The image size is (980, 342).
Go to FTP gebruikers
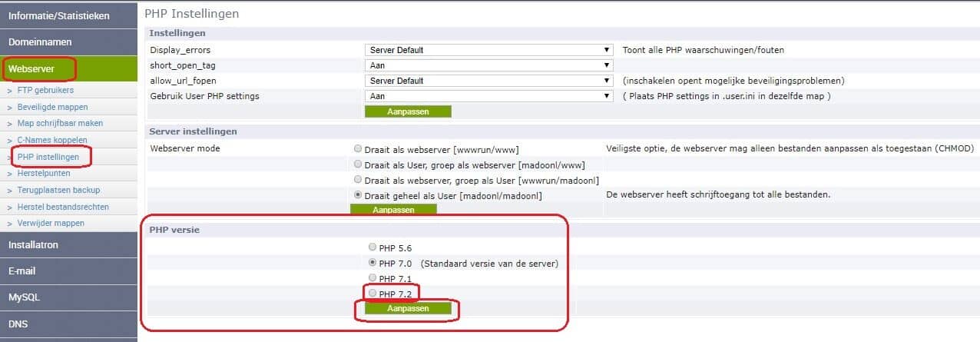[45, 90]
